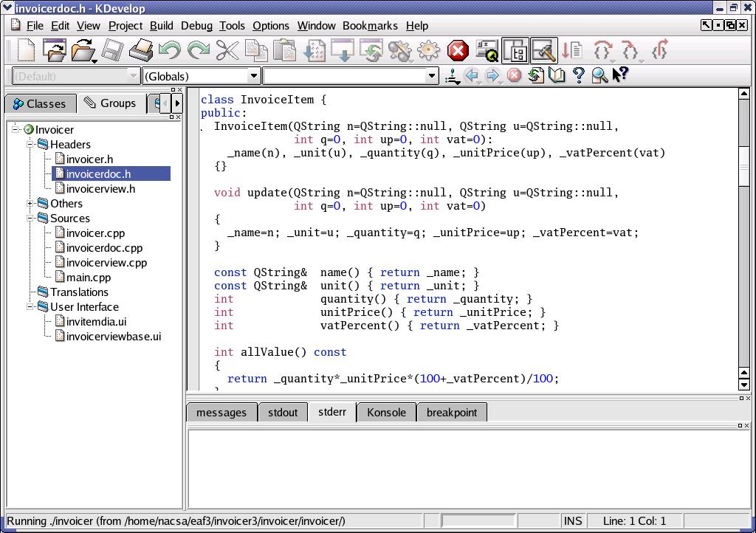
Task: Open the (Default) combo box
Action: point(75,76)
